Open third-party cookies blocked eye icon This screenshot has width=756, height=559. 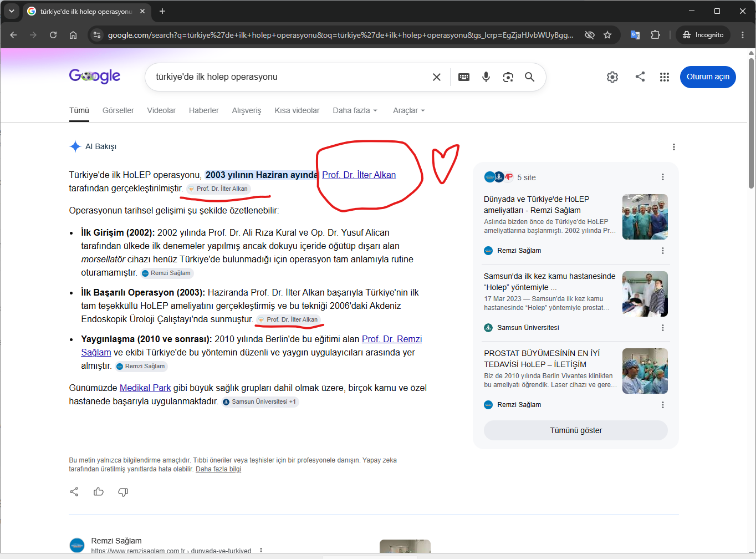click(x=590, y=35)
